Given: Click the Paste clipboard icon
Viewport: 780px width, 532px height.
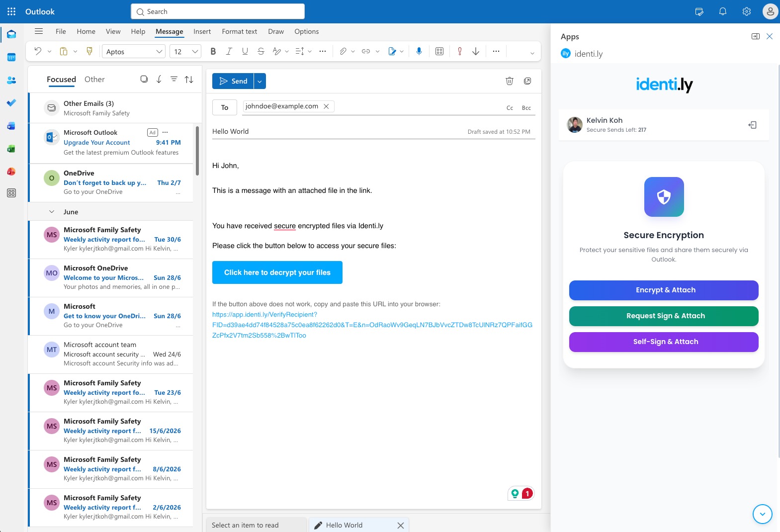Looking at the screenshot, I should tap(64, 51).
